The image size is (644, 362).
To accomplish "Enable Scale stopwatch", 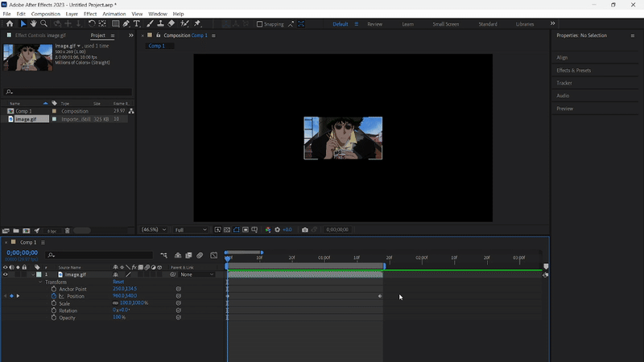I will point(54,303).
